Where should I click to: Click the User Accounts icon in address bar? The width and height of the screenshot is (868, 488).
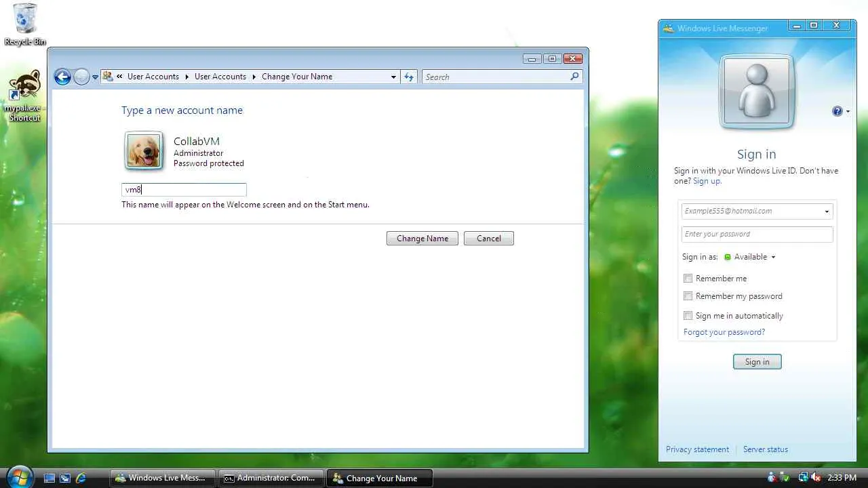(108, 77)
